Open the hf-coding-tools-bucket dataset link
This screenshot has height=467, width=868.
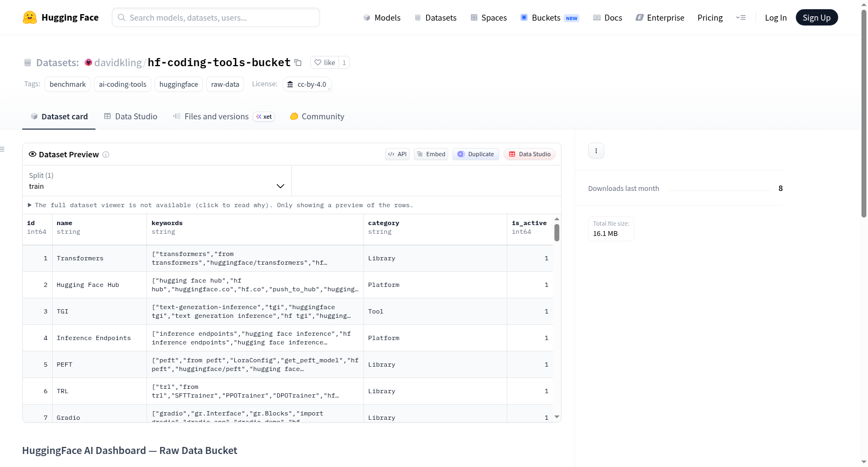point(219,62)
